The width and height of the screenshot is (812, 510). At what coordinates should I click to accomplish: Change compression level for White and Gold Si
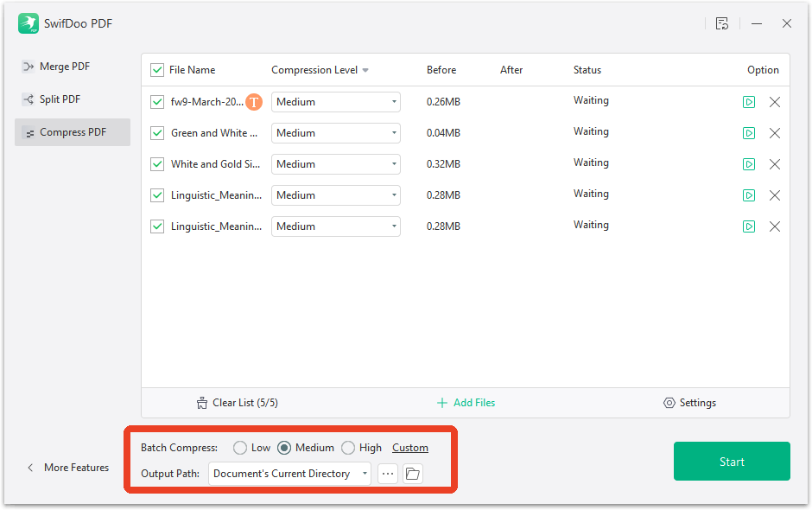[336, 164]
